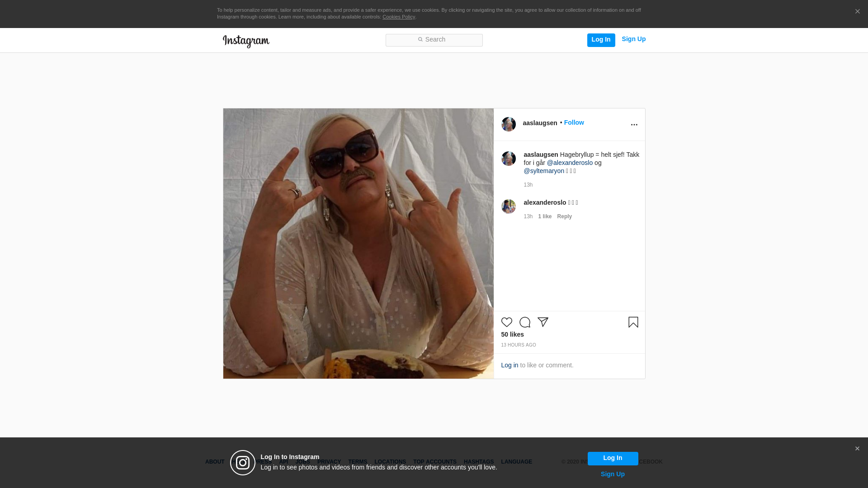Click the Log In button in header

tap(601, 40)
